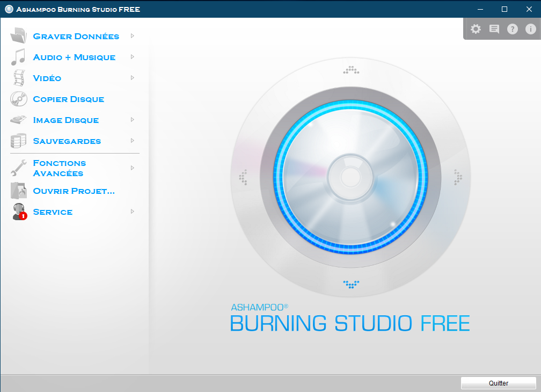The image size is (541, 392).
Task: Click the wrench Fonctions Avancées icon
Action: (x=18, y=168)
